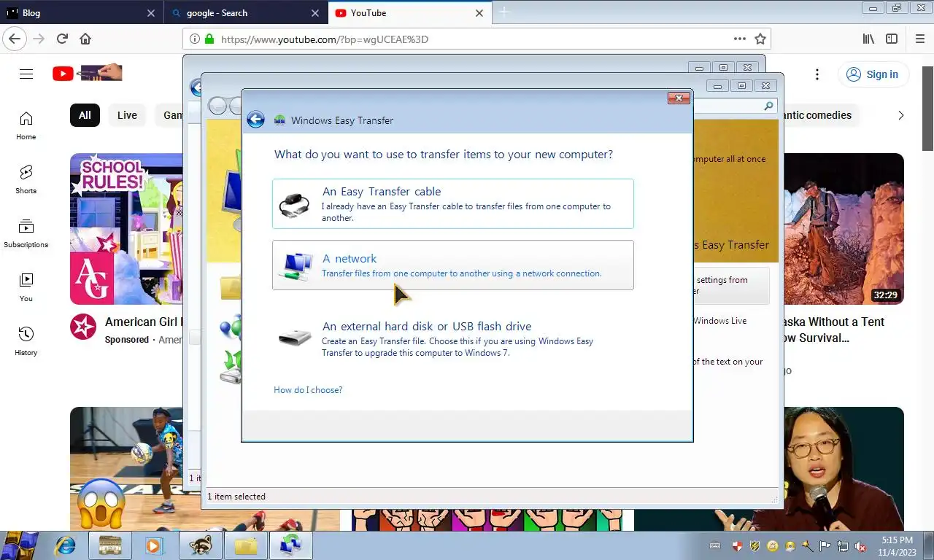This screenshot has height=560, width=934.
Task: Click the search icon in the background window
Action: [768, 106]
